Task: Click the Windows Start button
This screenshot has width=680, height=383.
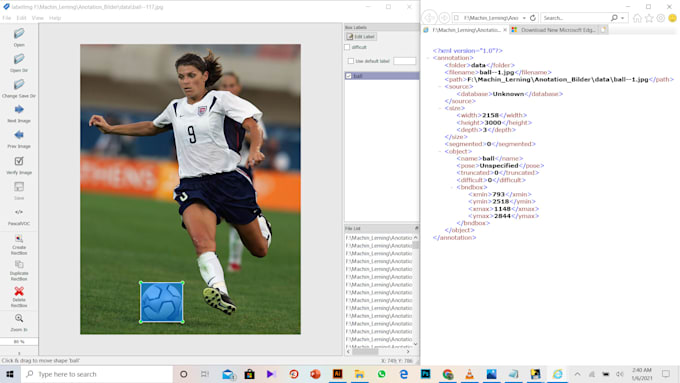Action: (10, 374)
